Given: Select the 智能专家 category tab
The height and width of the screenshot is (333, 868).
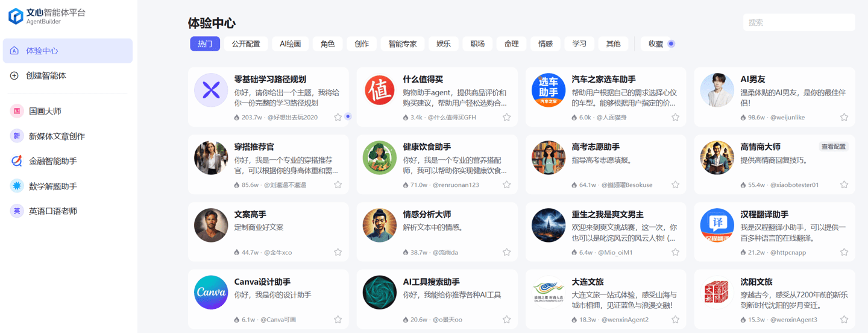Looking at the screenshot, I should pos(402,44).
